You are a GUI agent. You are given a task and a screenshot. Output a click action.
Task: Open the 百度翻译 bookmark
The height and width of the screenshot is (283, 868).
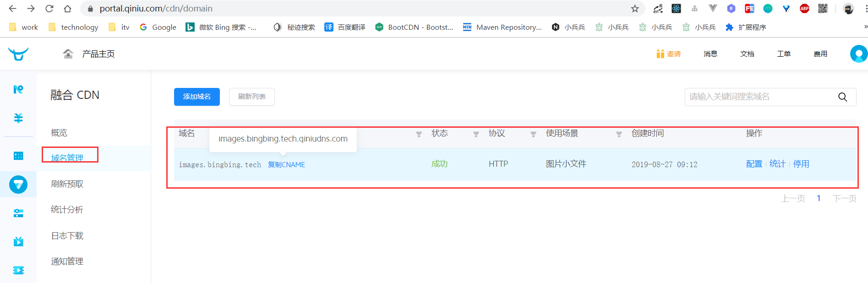click(x=345, y=27)
